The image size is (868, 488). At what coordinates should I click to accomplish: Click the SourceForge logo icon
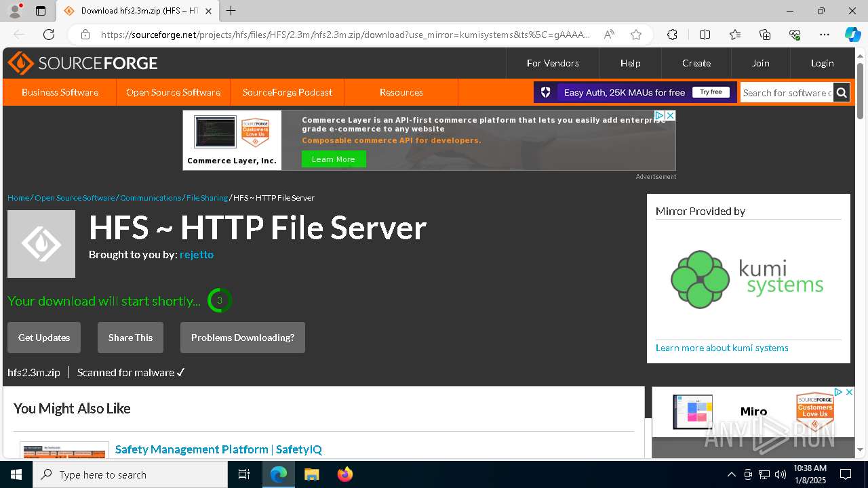point(20,63)
